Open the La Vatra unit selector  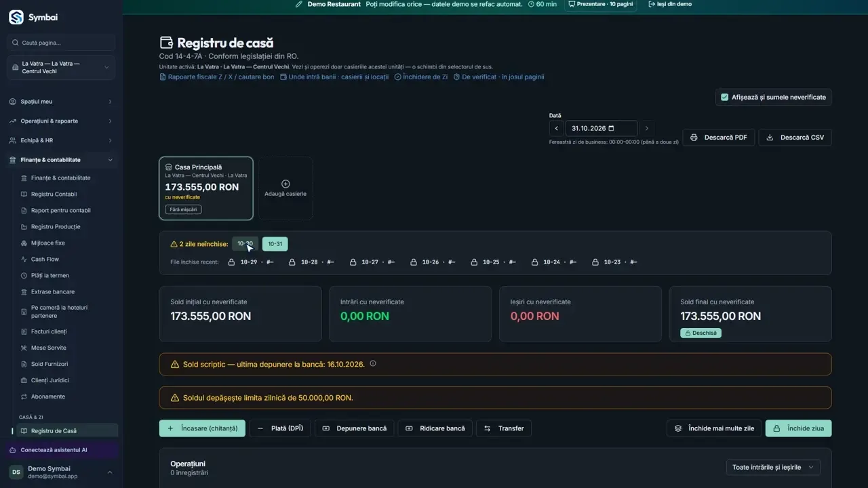[61, 68]
